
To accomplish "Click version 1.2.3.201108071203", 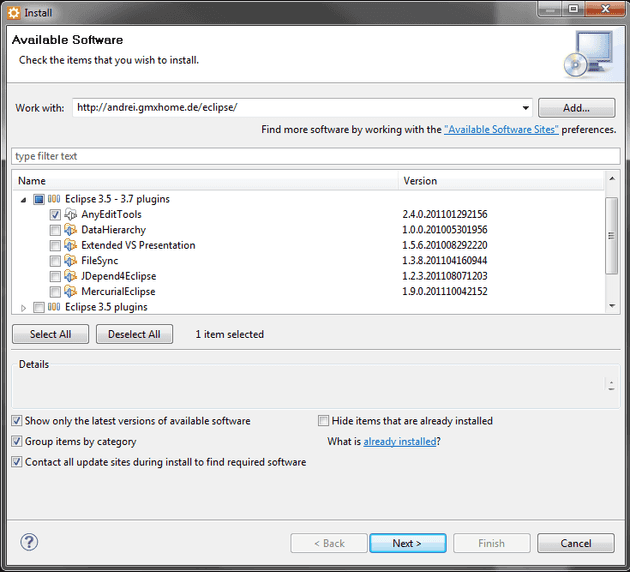I will tap(445, 276).
